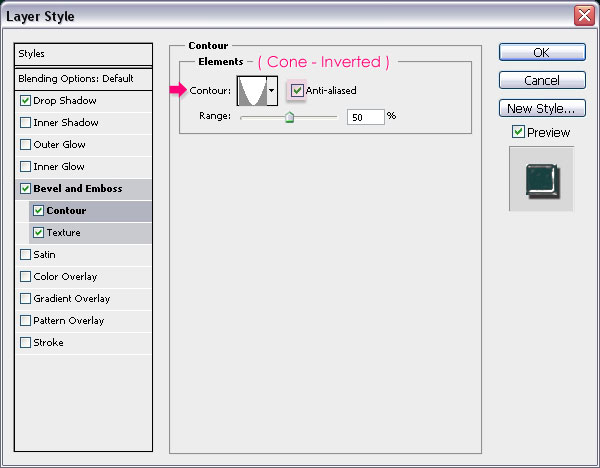This screenshot has height=468, width=600.
Task: Open the Pattern Overlay settings label
Action: [x=68, y=321]
